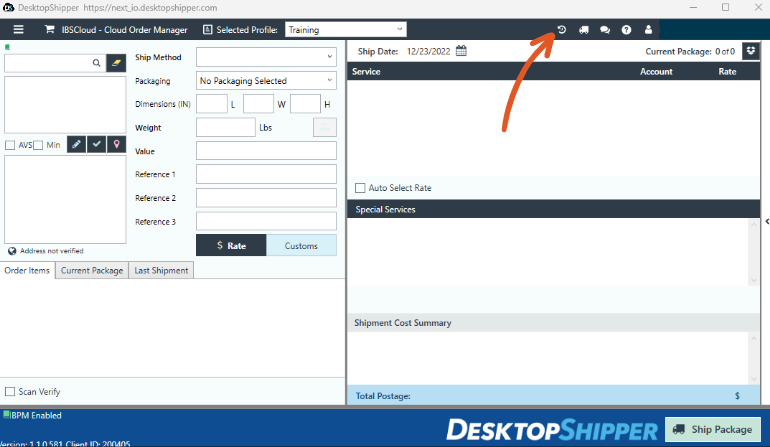Click the history clock icon

[562, 29]
